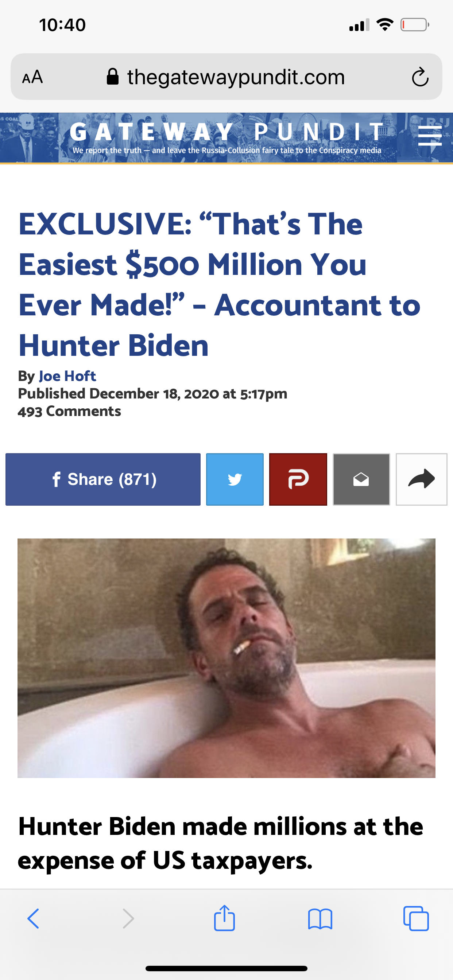This screenshot has width=453, height=980.
Task: Email article using envelope icon
Action: (x=361, y=479)
